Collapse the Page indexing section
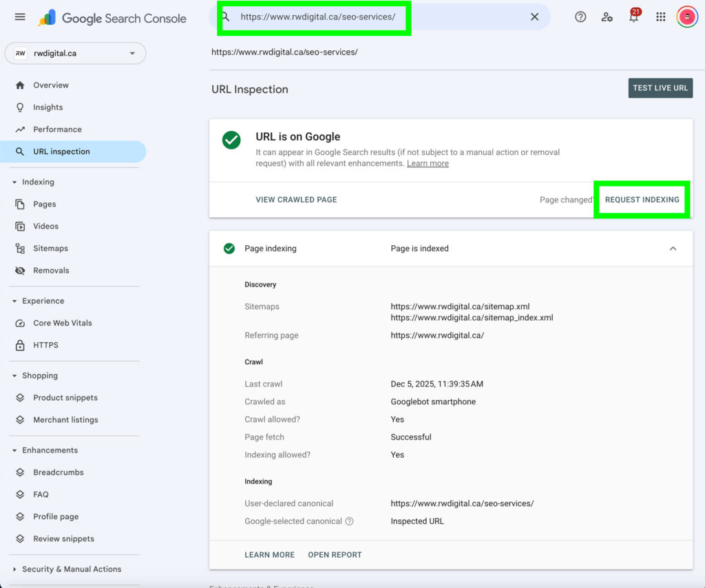Viewport: 705px width, 588px height. pyautogui.click(x=673, y=249)
